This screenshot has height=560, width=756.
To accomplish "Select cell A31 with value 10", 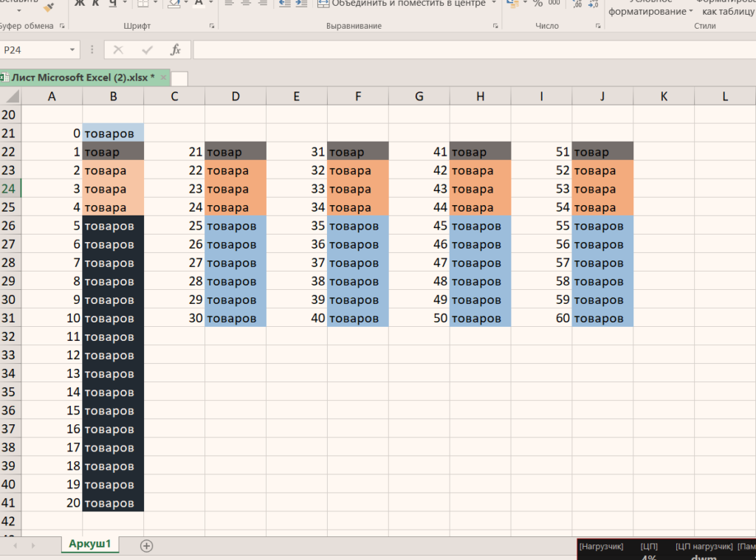I will point(52,318).
